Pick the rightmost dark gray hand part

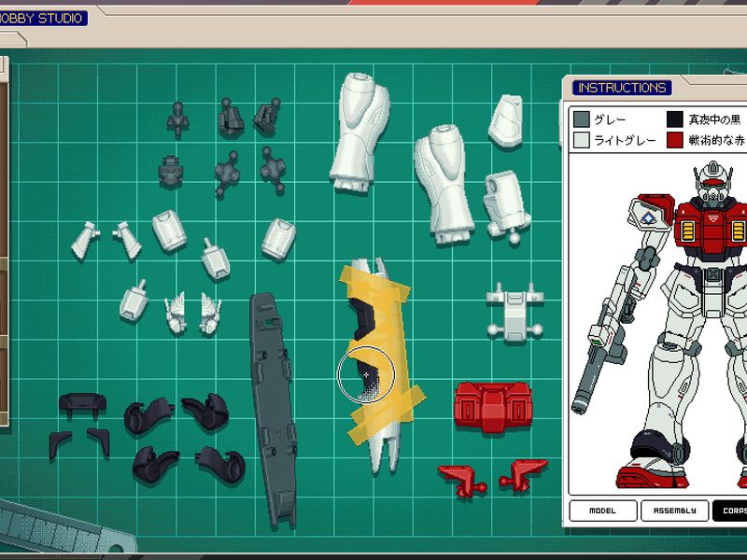coord(267,117)
